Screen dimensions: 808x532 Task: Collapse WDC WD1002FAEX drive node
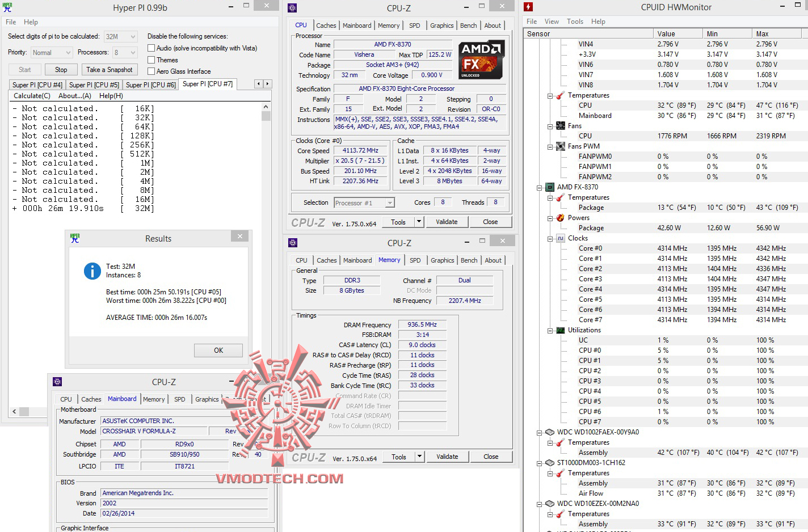[x=540, y=432]
